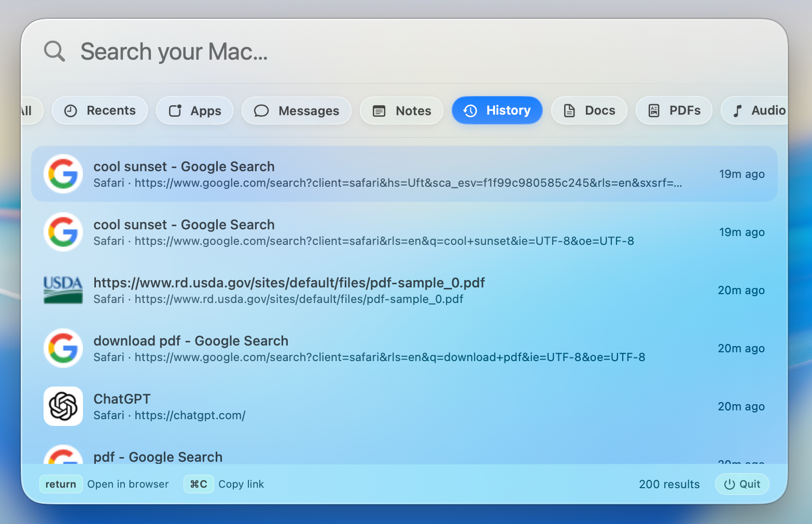Image resolution: width=812 pixels, height=524 pixels.
Task: Click the q=download+pdf URL text
Action: tap(390, 357)
